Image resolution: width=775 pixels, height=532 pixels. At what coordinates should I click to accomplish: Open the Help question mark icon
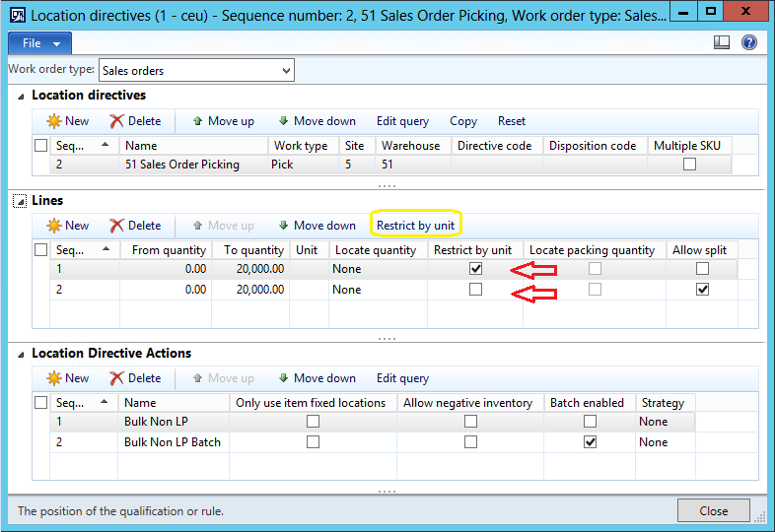pyautogui.click(x=748, y=43)
